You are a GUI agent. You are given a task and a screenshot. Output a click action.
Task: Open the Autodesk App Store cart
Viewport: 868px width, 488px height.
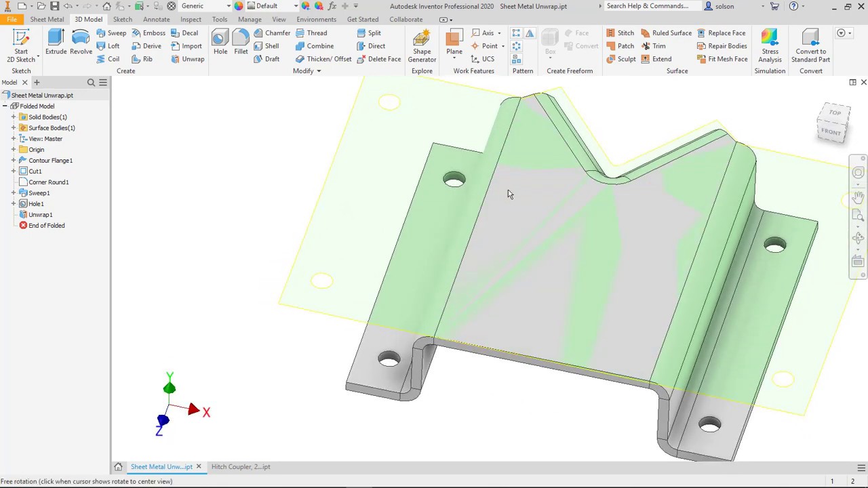pyautogui.click(x=775, y=6)
